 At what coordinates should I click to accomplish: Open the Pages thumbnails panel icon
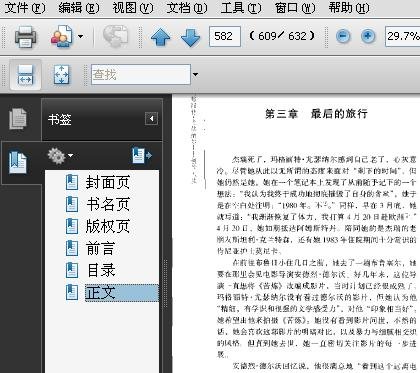[18, 119]
